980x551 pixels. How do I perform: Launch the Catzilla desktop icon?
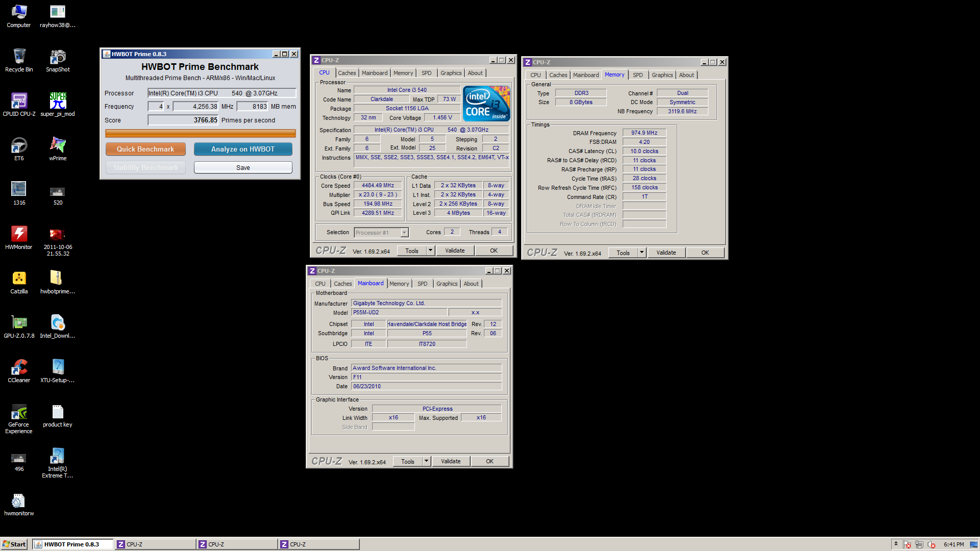click(19, 282)
